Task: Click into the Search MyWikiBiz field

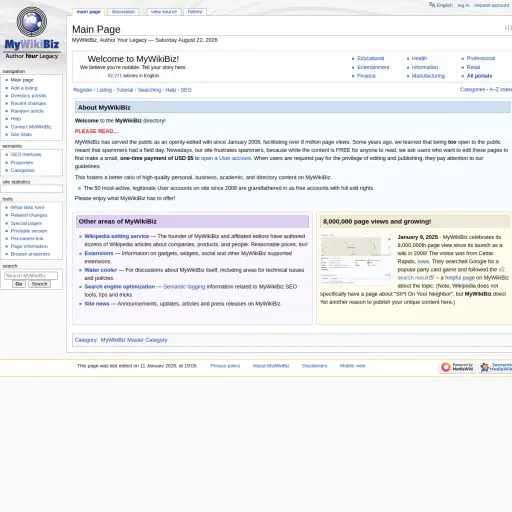Action: tap(31, 276)
